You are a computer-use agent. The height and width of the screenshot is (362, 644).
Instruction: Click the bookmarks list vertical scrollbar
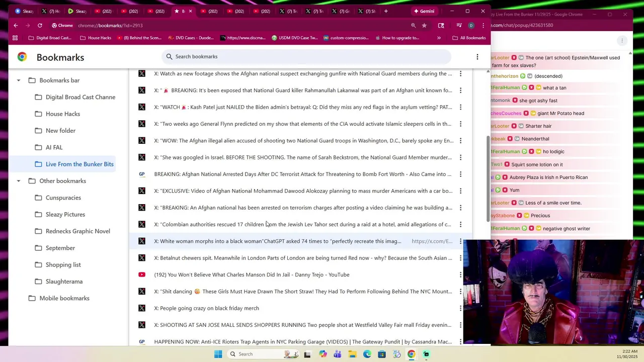point(487,179)
